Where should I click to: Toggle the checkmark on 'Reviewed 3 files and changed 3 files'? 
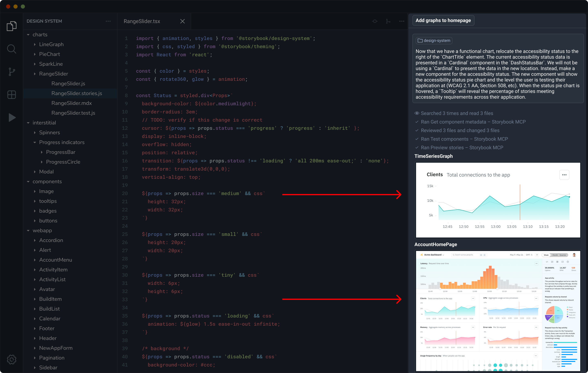tap(417, 130)
